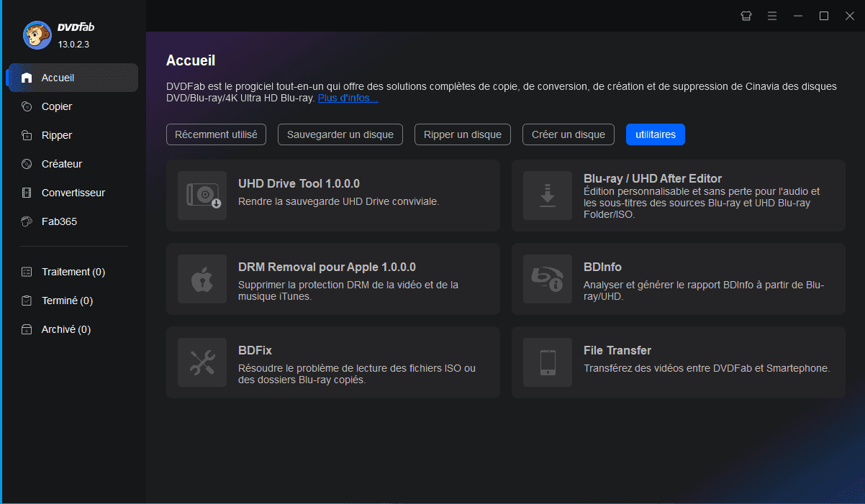The width and height of the screenshot is (865, 504).
Task: Open the Convertisseur module
Action: click(x=72, y=193)
